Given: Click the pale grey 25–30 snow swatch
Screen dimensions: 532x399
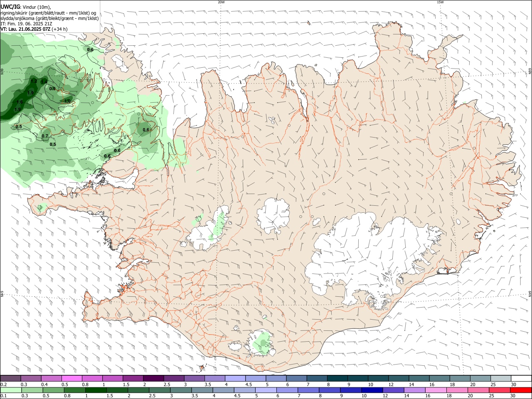Looking at the screenshot, I should pyautogui.click(x=500, y=379).
